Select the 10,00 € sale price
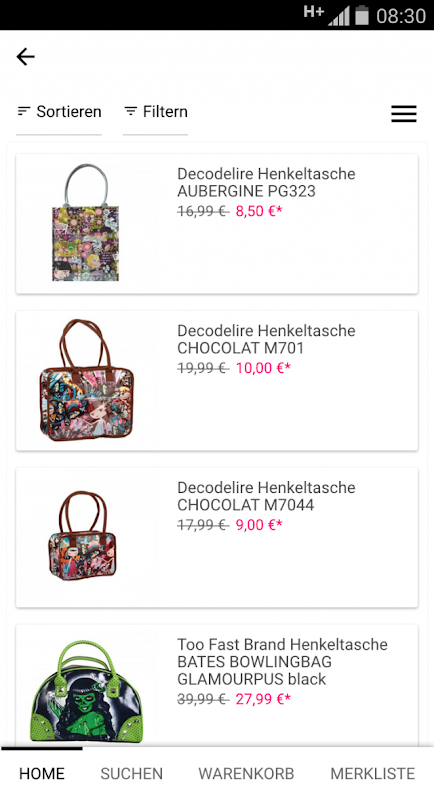The width and height of the screenshot is (434, 800). pyautogui.click(x=263, y=368)
